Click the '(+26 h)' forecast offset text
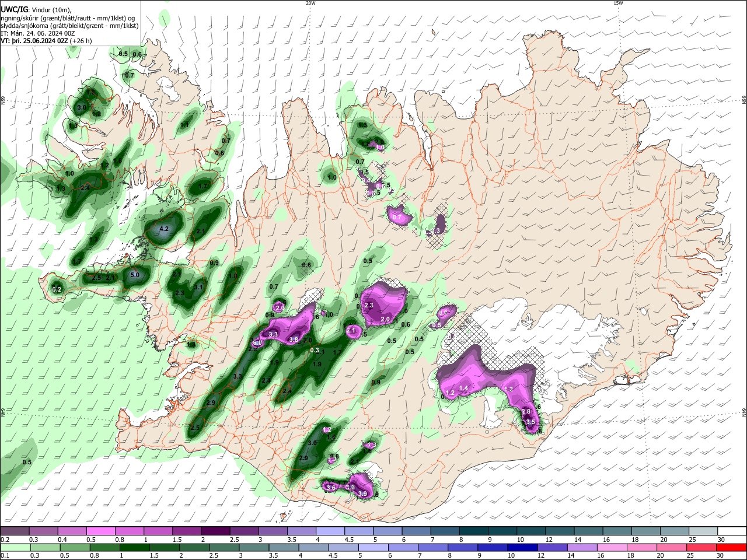Image resolution: width=747 pixels, height=560 pixels. (81, 41)
